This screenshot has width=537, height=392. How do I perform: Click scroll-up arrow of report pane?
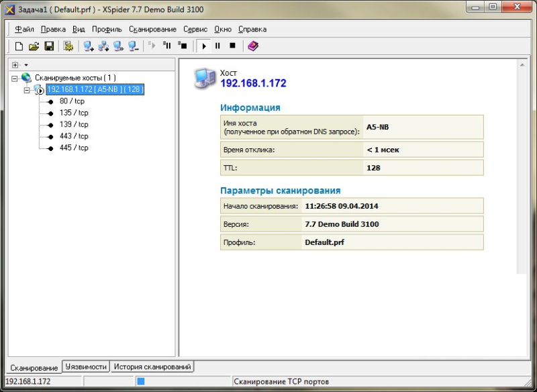(522, 65)
